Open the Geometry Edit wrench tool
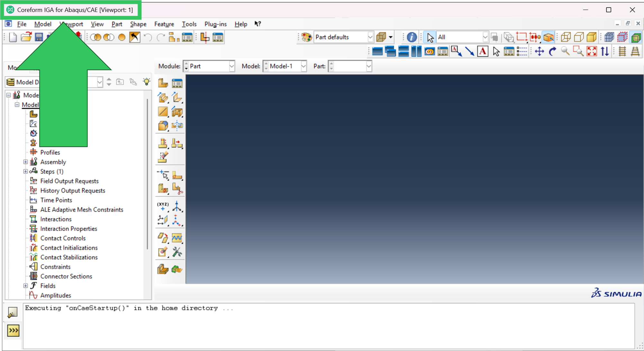 [177, 252]
